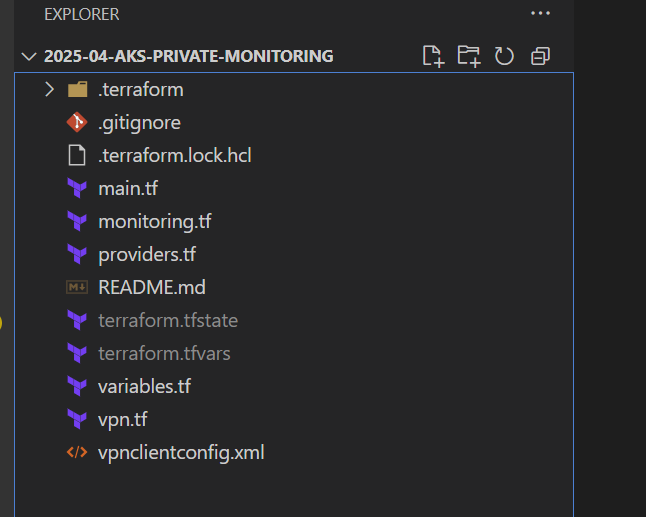
Task: Click the .gitignore git icon
Action: point(77,123)
